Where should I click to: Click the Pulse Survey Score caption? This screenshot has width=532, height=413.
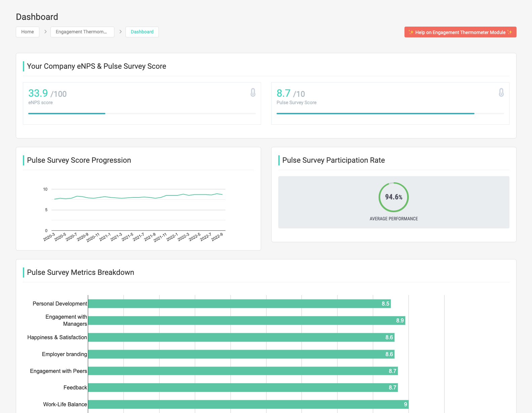(x=296, y=102)
